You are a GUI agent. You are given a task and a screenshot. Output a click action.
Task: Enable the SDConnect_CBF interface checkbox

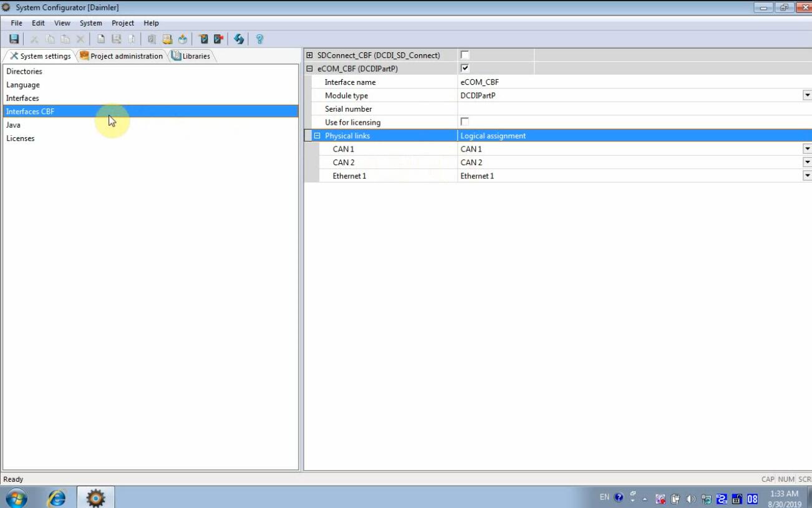(x=465, y=55)
